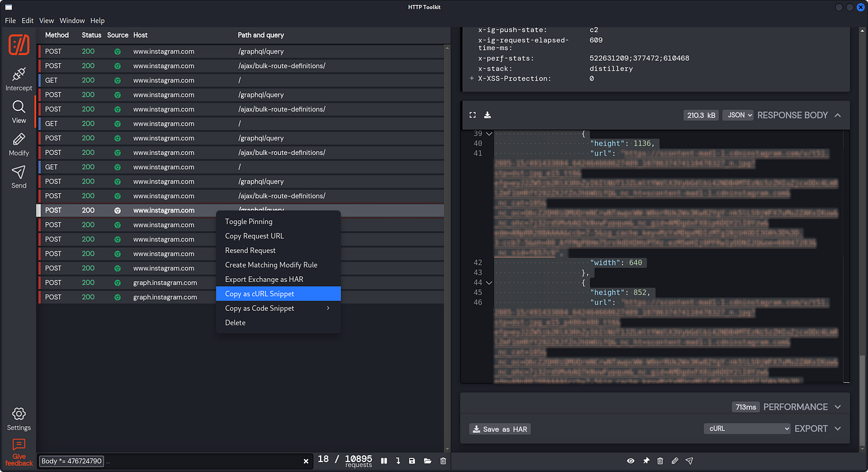868x472 pixels.
Task: Toggle the eye icon below the details pane
Action: (x=631, y=461)
